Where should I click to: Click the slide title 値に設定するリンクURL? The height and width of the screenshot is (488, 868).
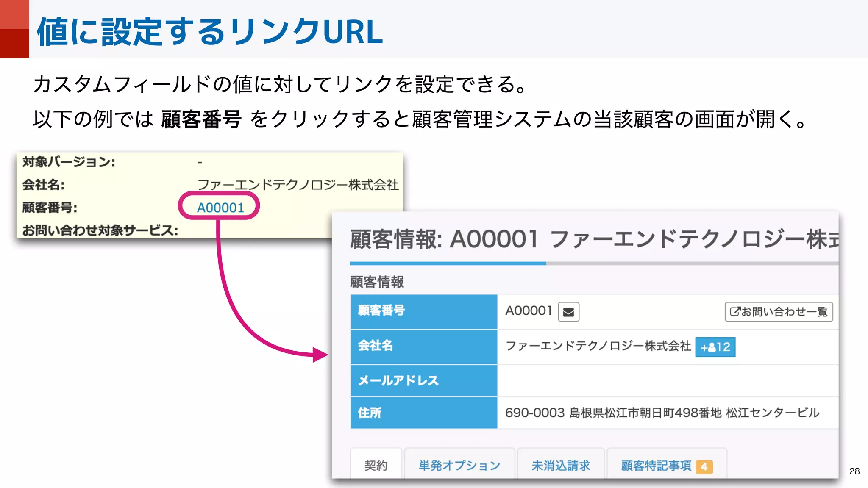click(x=210, y=31)
